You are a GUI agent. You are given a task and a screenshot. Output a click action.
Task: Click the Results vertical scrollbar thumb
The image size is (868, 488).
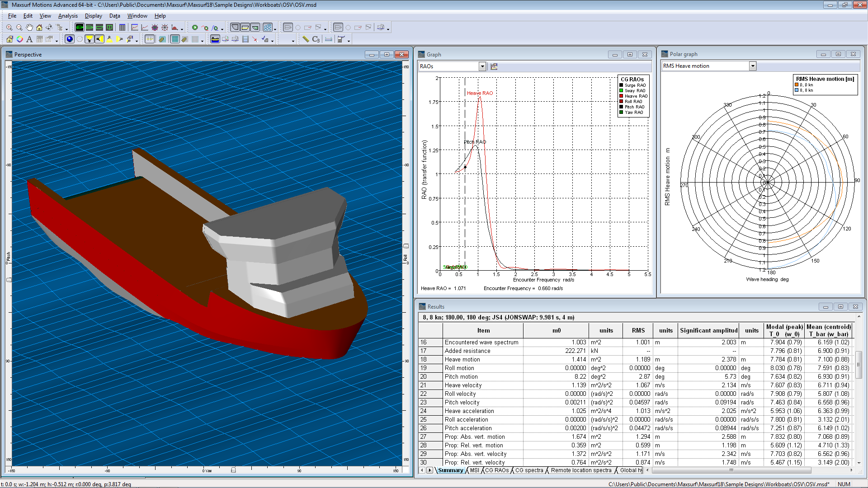(x=859, y=365)
